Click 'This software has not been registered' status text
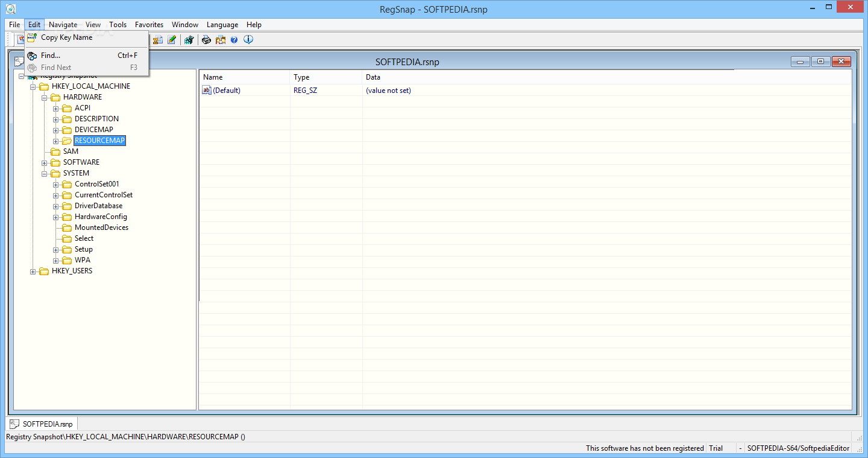This screenshot has width=868, height=458. click(645, 448)
